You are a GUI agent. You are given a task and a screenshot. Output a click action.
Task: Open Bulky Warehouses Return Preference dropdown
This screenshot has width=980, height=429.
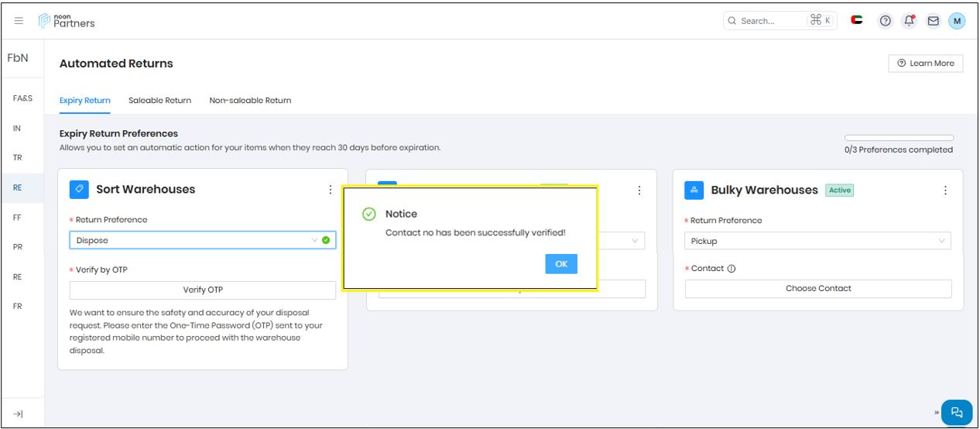tap(817, 241)
